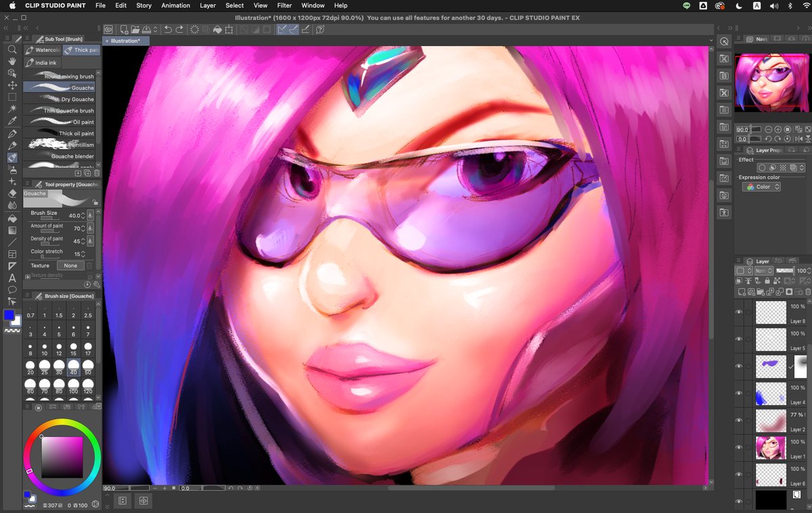Open Density of paint dynamics button
Viewport: 812px width, 513px height.
coord(90,242)
